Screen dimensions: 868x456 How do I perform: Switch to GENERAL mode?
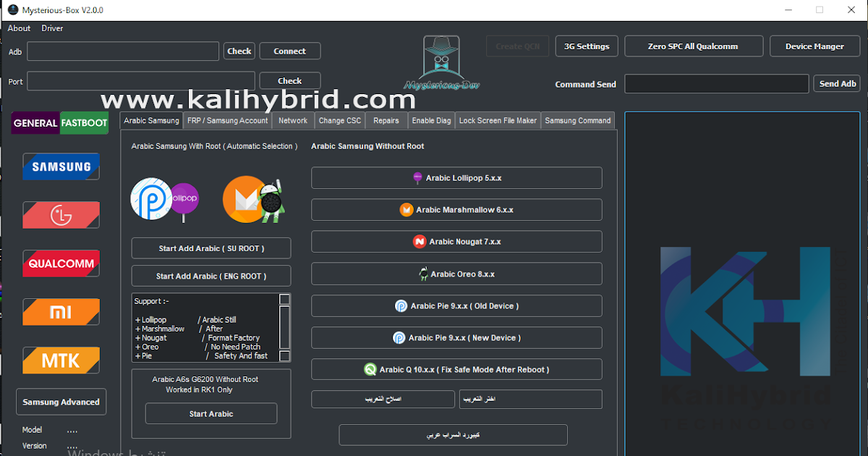click(36, 123)
